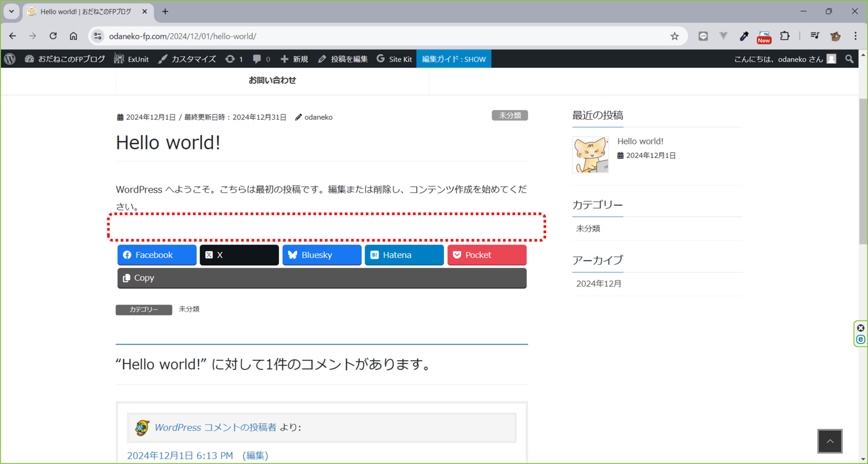Viewport: 868px width, 464px height.
Task: Toggle 編集ガイド : SHOW
Action: [453, 59]
